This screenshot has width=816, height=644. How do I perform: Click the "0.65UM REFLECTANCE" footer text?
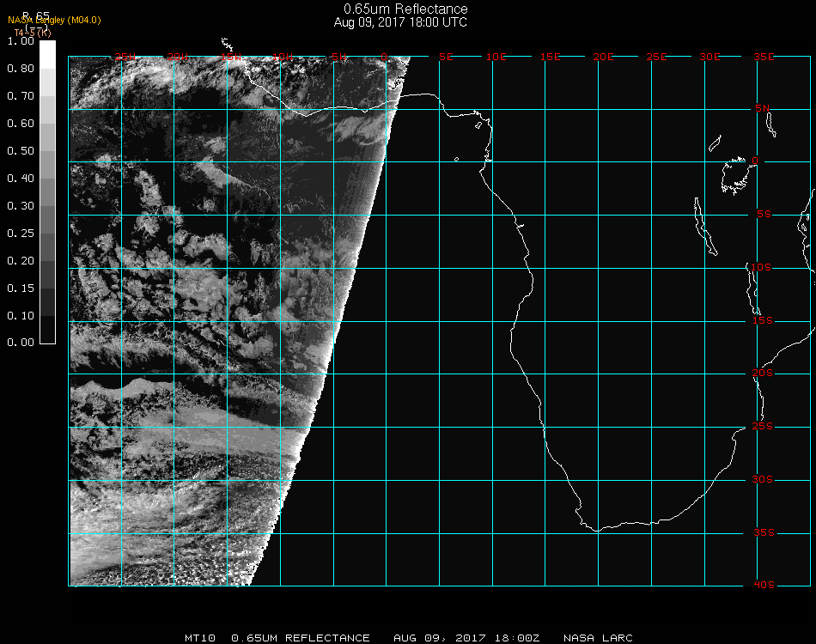(x=301, y=638)
